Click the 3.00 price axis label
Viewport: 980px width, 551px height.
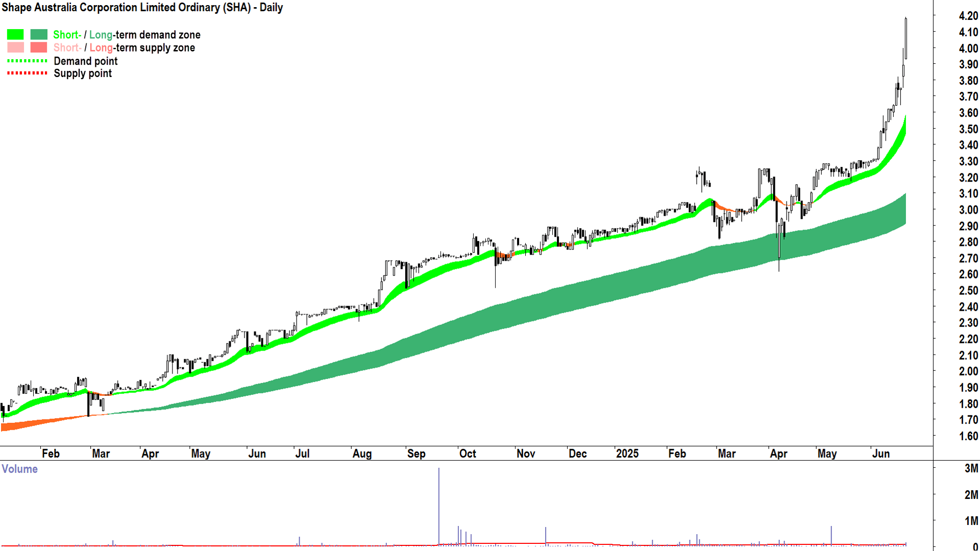pyautogui.click(x=968, y=210)
